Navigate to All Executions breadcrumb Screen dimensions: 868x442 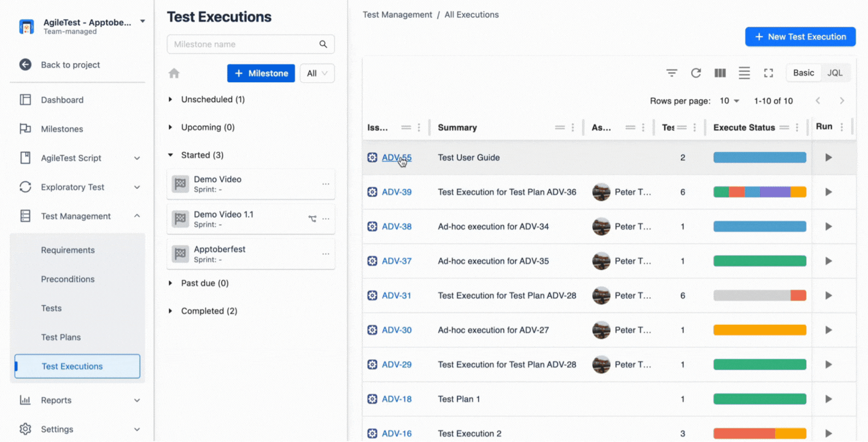(471, 14)
